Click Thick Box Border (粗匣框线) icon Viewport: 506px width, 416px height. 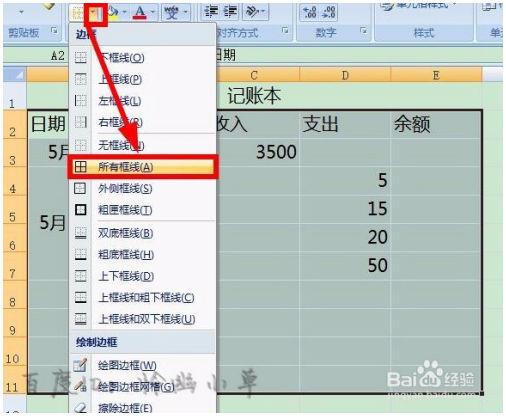point(81,210)
